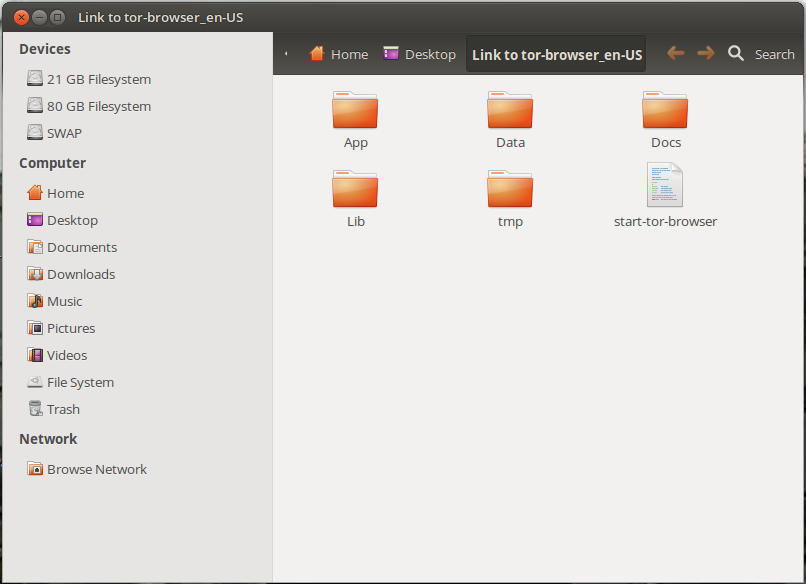Open the Docs folder icon
This screenshot has height=584, width=806.
(x=665, y=110)
